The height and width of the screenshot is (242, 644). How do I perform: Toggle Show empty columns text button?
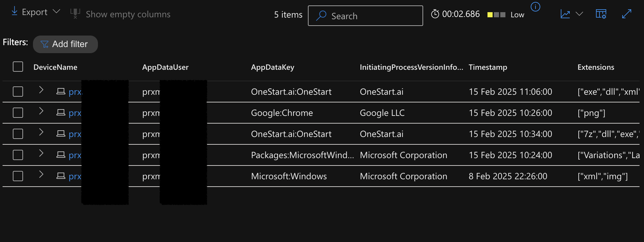tap(128, 14)
